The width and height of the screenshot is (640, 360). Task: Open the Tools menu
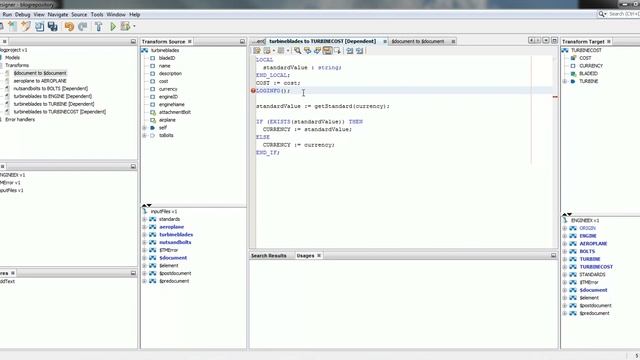click(x=97, y=15)
